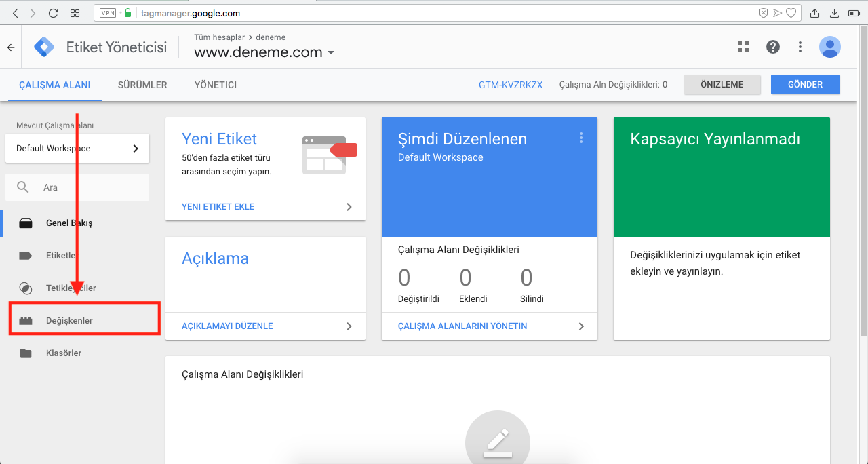Viewport: 868px width, 464px height.
Task: Click the browser share icon
Action: coord(815,13)
